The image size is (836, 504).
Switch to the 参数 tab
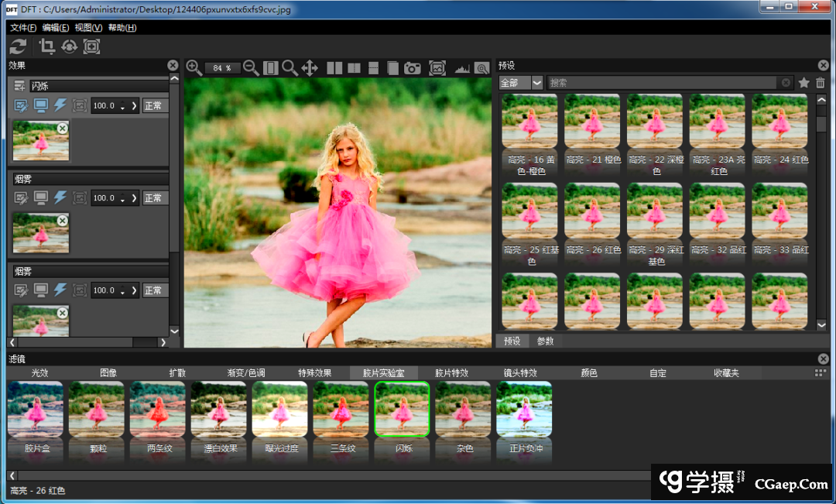coord(545,341)
